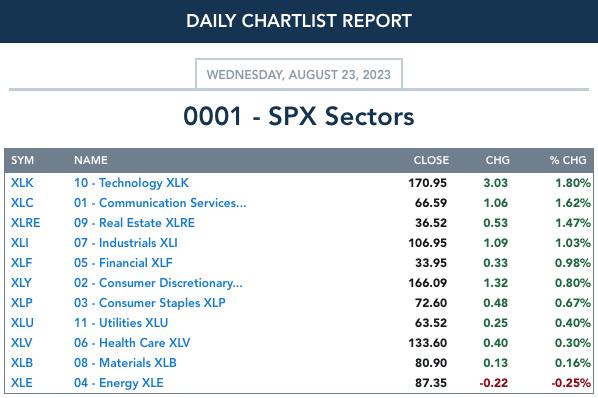This screenshot has width=598, height=398.
Task: Open the XLK symbol link
Action: click(22, 183)
